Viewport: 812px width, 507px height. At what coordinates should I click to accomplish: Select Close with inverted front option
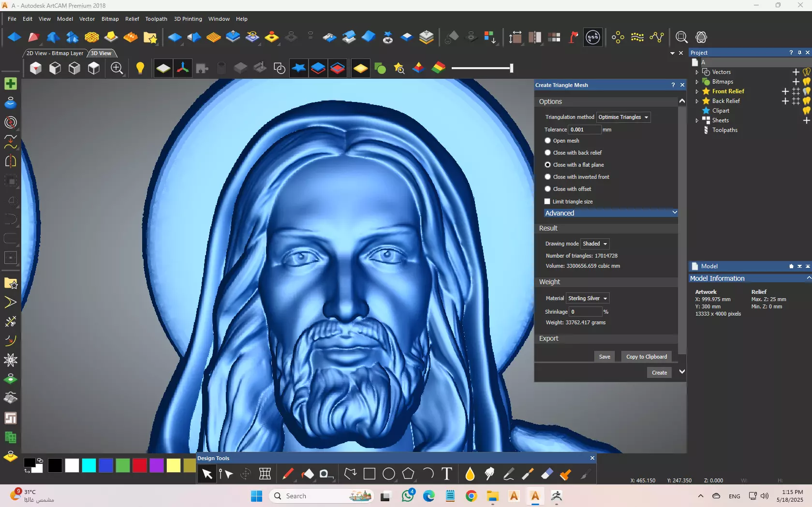(x=547, y=177)
